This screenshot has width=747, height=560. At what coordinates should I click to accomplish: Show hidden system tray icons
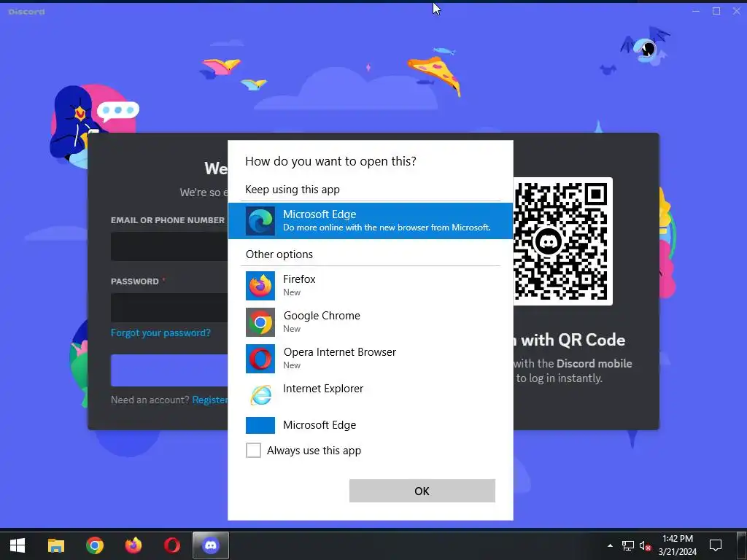click(x=610, y=545)
